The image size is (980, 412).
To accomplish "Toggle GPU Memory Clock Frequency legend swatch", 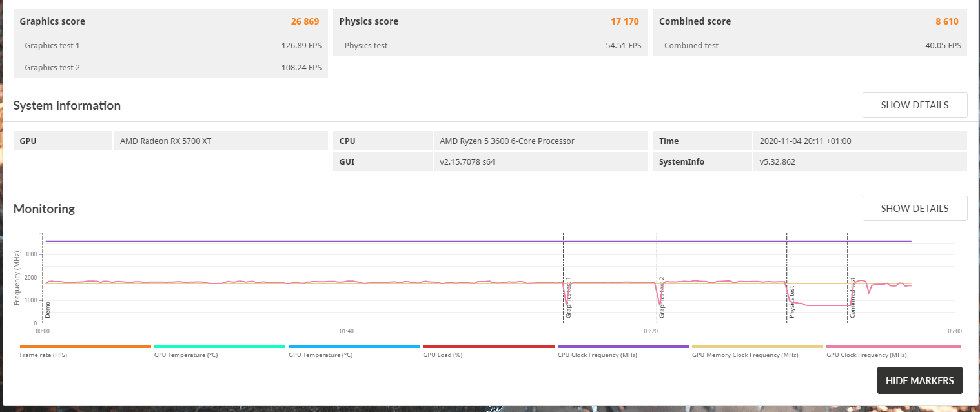I will coord(757,346).
